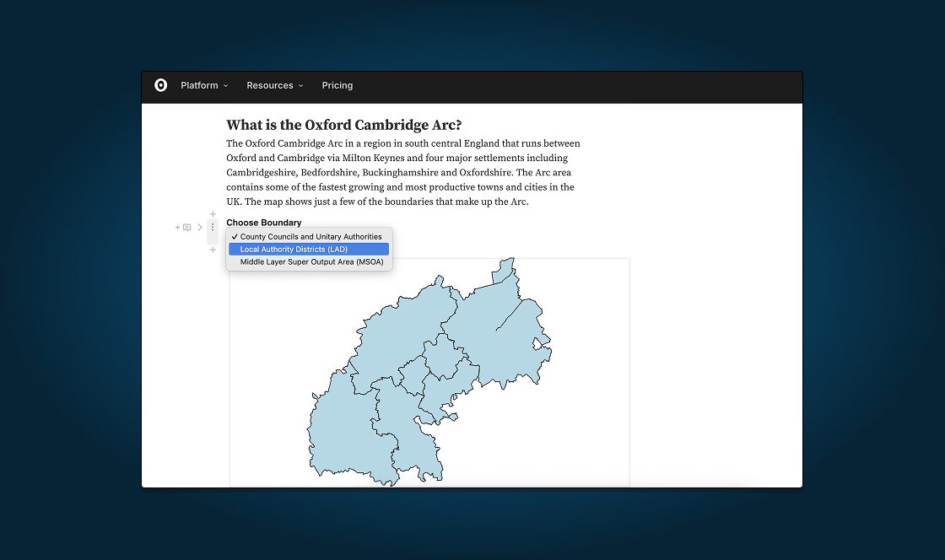Click the plus icon beside the comment bubble
945x560 pixels.
click(176, 228)
